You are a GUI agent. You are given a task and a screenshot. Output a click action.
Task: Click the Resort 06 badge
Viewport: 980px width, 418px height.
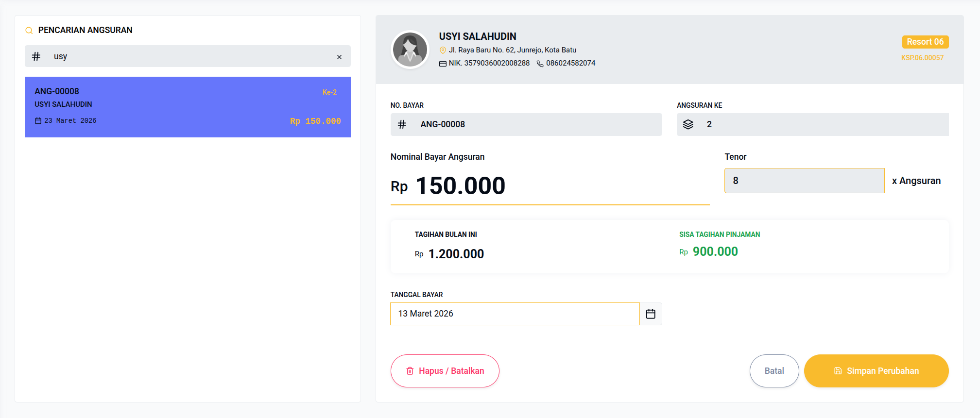[x=925, y=42]
